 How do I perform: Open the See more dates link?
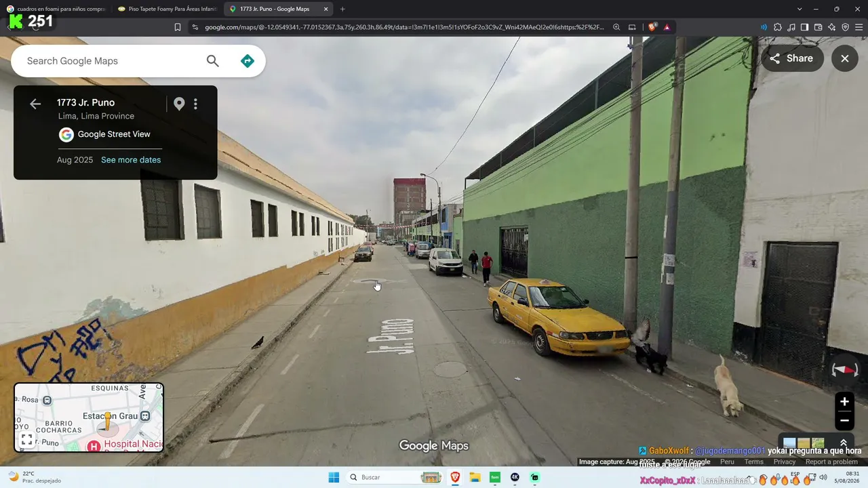tap(131, 160)
